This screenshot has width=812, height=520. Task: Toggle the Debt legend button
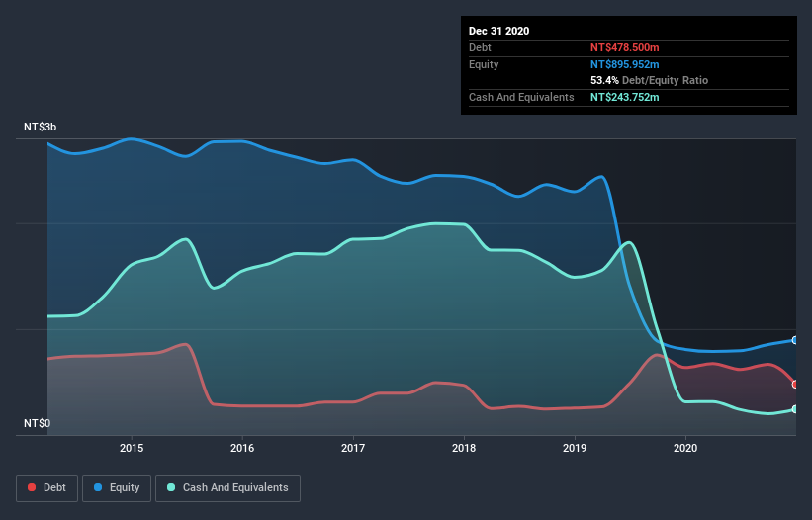47,488
